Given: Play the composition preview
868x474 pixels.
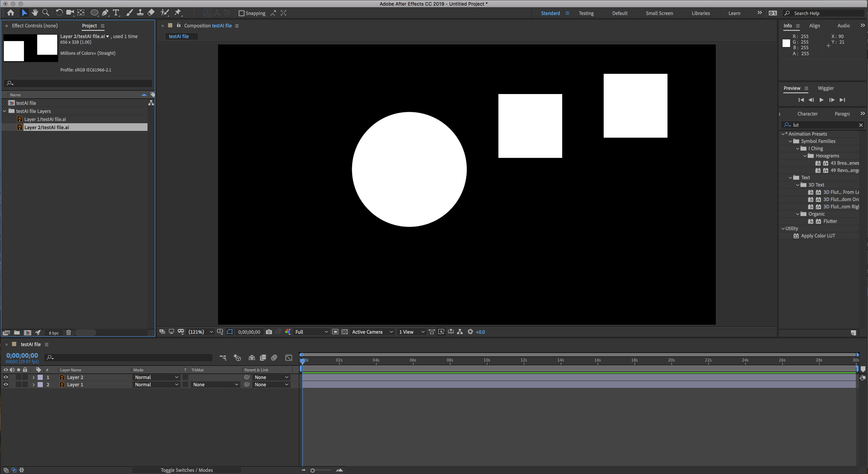Looking at the screenshot, I should 821,100.
